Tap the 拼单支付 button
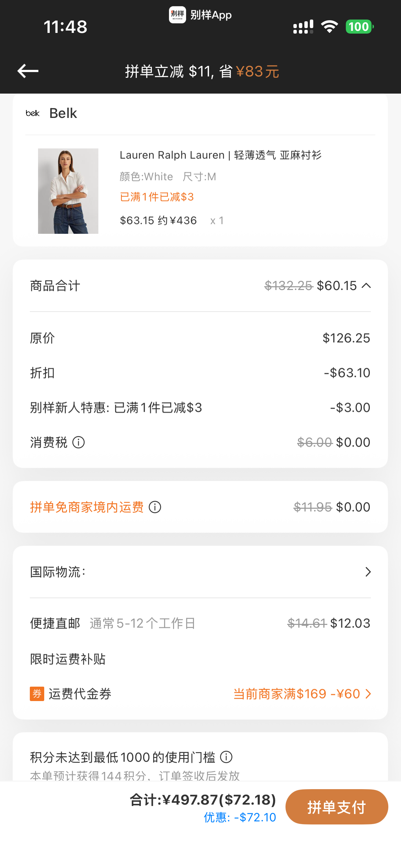 click(x=337, y=807)
